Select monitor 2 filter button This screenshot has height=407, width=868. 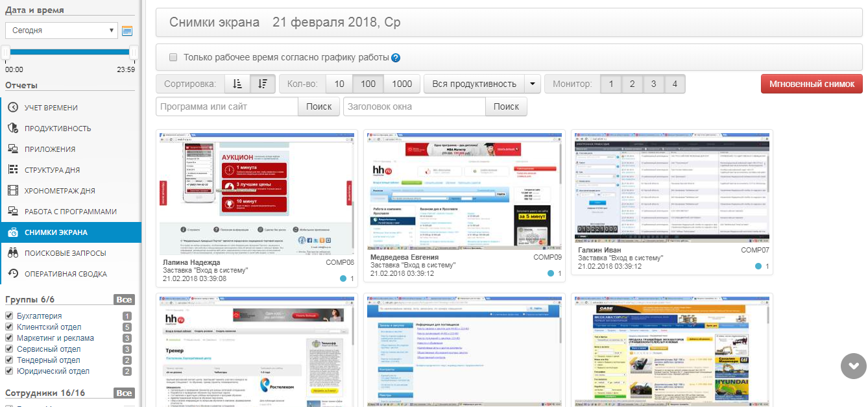[632, 84]
